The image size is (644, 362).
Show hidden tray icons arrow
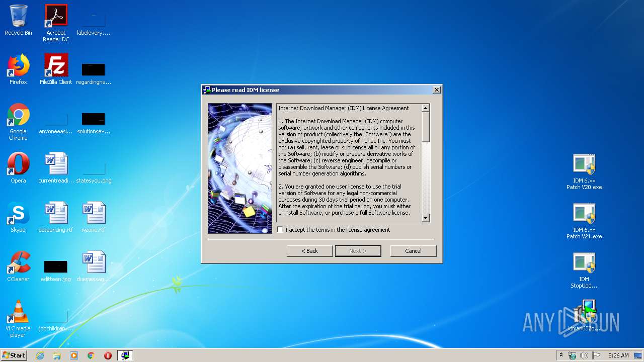click(561, 355)
